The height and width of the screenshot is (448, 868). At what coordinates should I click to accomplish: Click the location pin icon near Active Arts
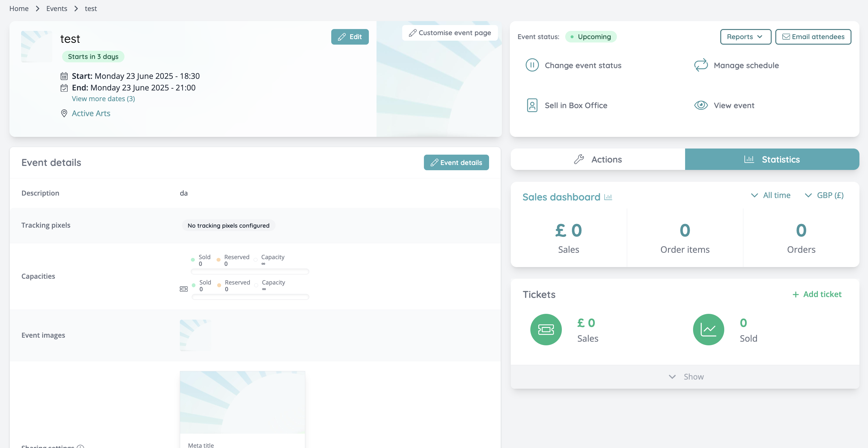(x=64, y=113)
